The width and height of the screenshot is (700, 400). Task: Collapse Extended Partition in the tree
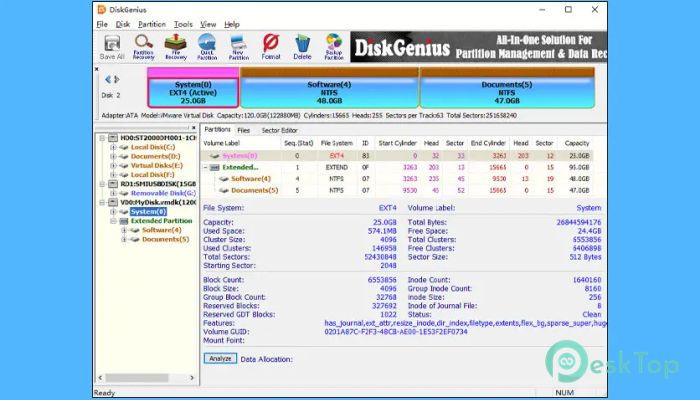[x=113, y=221]
